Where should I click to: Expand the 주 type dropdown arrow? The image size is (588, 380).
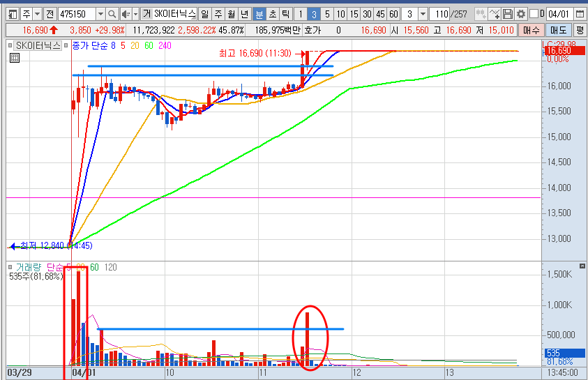[x=37, y=15]
